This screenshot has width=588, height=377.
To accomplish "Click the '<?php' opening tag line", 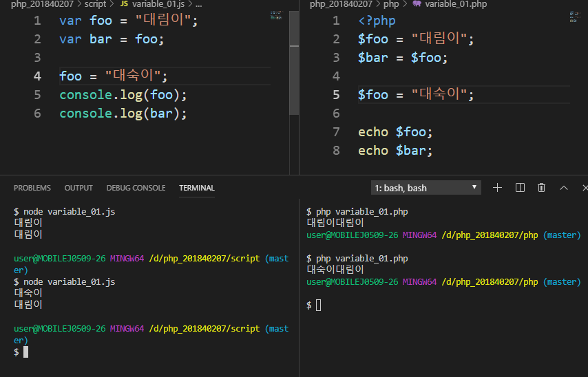I will [377, 21].
